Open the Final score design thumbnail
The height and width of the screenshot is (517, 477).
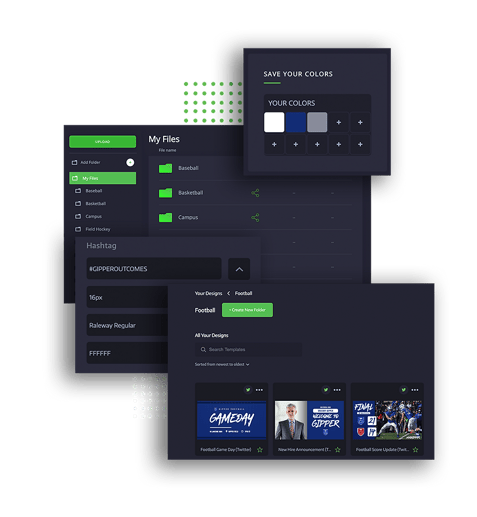(387, 420)
